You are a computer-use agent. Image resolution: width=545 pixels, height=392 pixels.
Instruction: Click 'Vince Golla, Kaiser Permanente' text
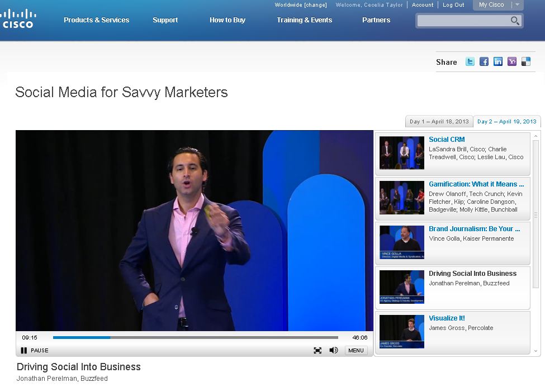click(471, 238)
